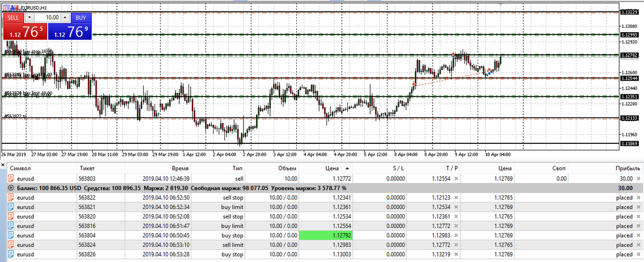Delete pending sell stop priced 1.12534

click(639, 216)
